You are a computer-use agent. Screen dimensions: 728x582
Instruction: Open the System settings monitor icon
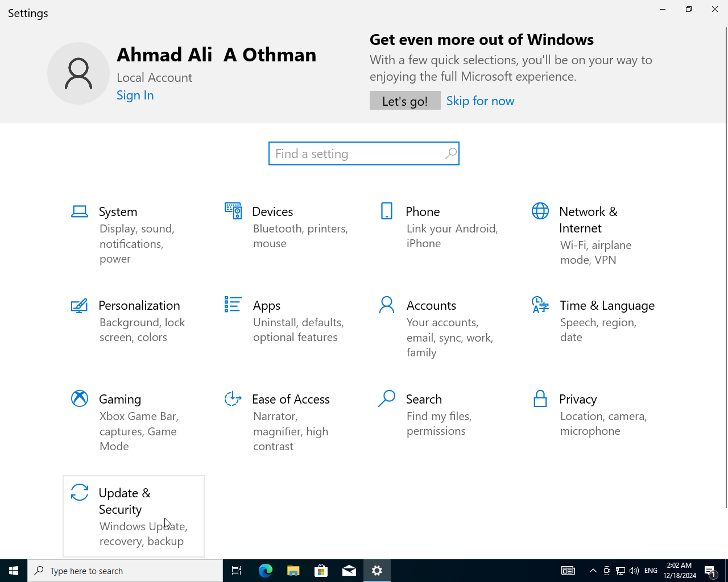(80, 211)
